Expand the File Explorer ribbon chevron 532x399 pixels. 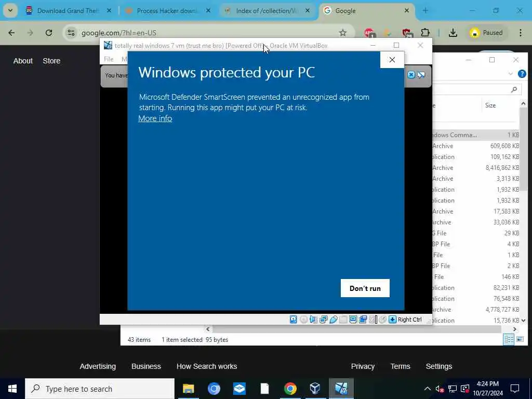click(x=510, y=74)
